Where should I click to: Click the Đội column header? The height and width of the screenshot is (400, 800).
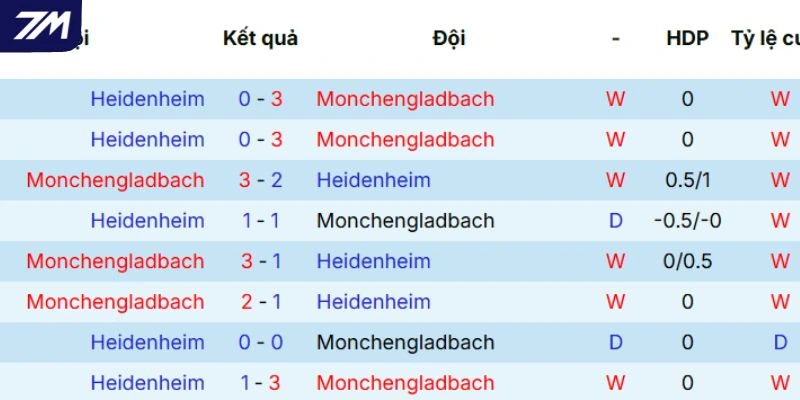click(449, 39)
